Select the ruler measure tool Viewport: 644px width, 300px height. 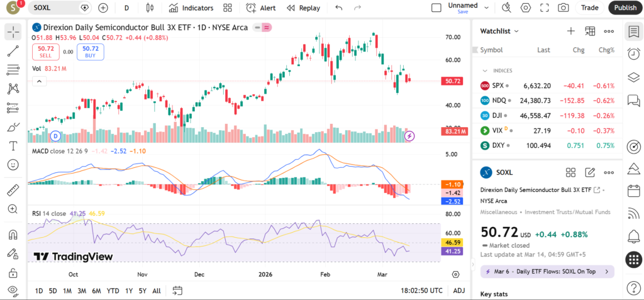point(13,190)
